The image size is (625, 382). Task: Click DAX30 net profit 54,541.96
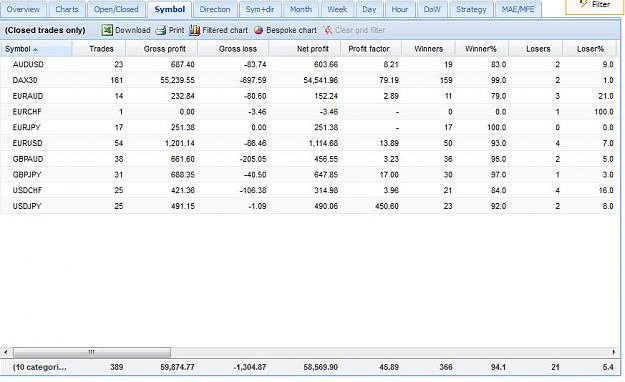pos(320,80)
